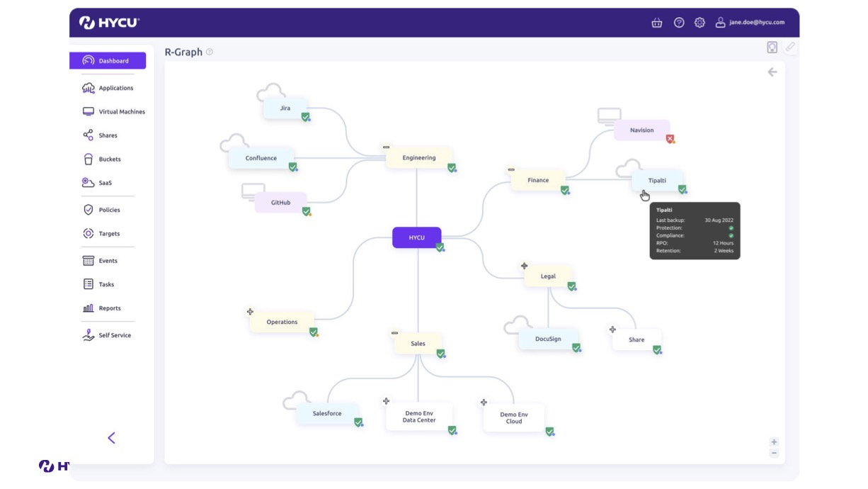Screen dimensions: 868x489
Task: Go to Dashboard in sidebar
Action: click(x=108, y=61)
